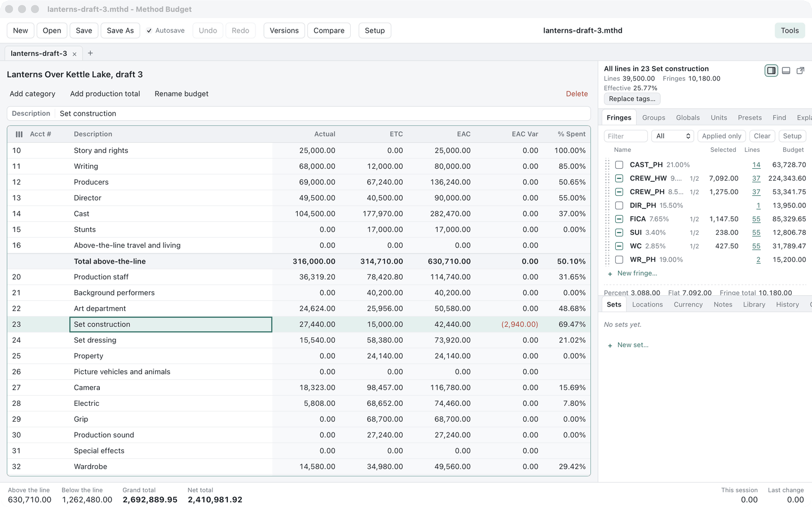Click the Clear button in Fringes
Image resolution: width=812 pixels, height=508 pixels.
click(762, 136)
